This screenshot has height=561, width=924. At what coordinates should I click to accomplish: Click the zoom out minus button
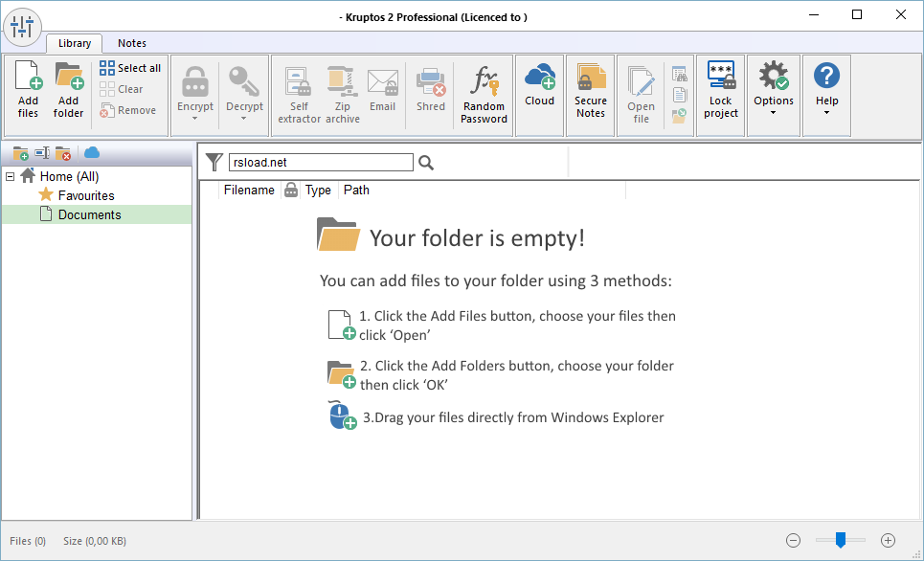pos(793,540)
